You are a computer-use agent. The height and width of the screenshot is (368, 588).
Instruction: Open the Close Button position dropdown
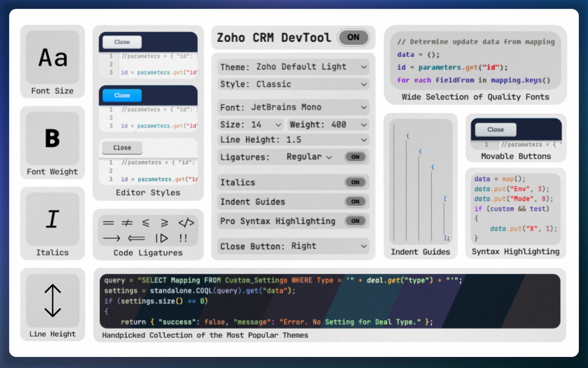[x=293, y=246]
